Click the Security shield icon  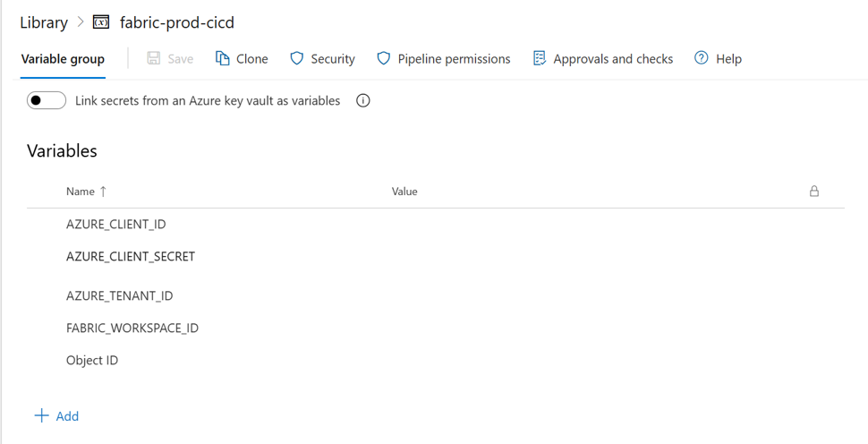click(297, 58)
